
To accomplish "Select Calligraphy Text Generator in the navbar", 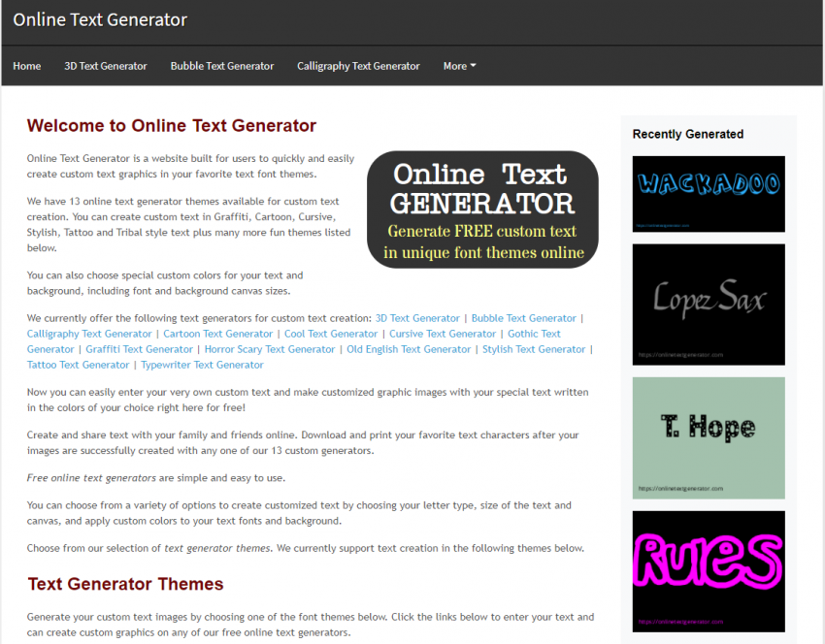I will tap(358, 66).
